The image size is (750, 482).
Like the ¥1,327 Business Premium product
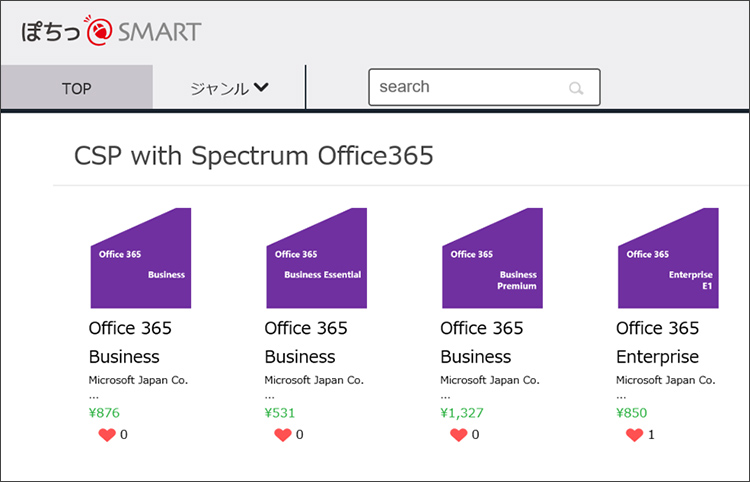[458, 435]
